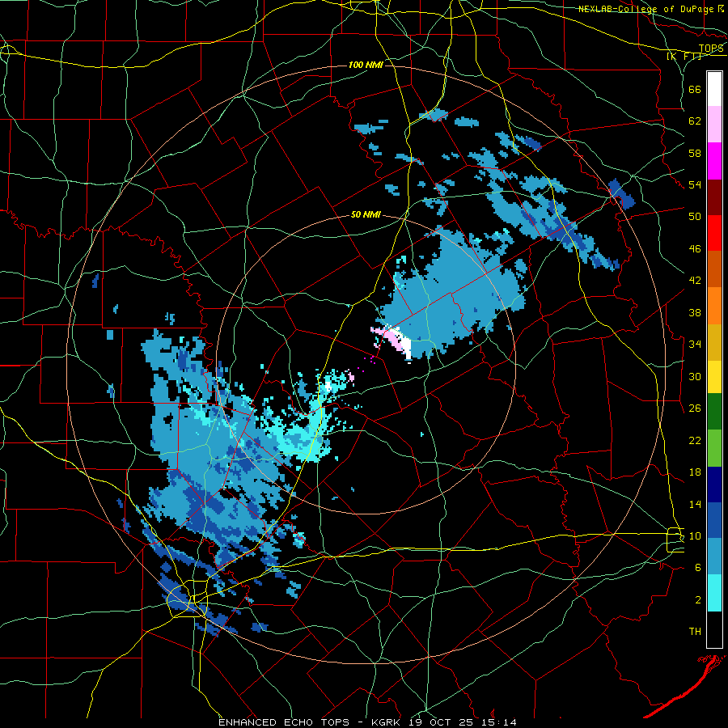Image resolution: width=728 pixels, height=728 pixels.
Task: Select the dark red legend swatch
Action: pos(714,197)
